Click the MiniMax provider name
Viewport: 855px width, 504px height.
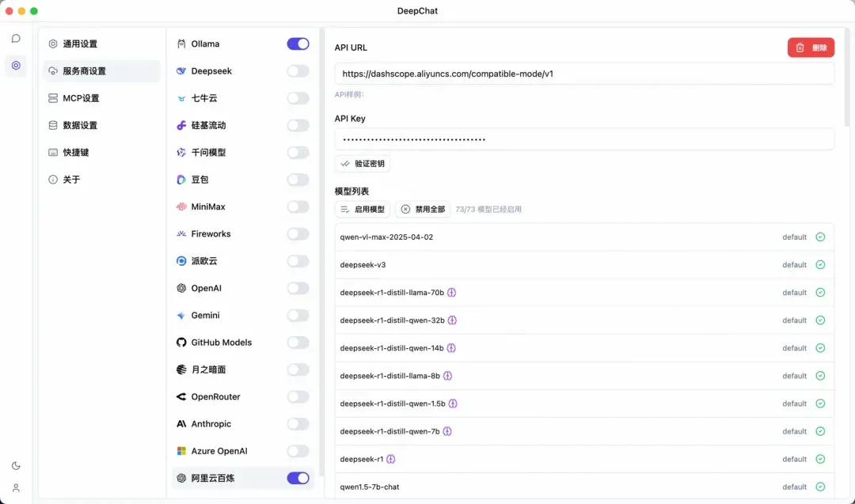(208, 207)
